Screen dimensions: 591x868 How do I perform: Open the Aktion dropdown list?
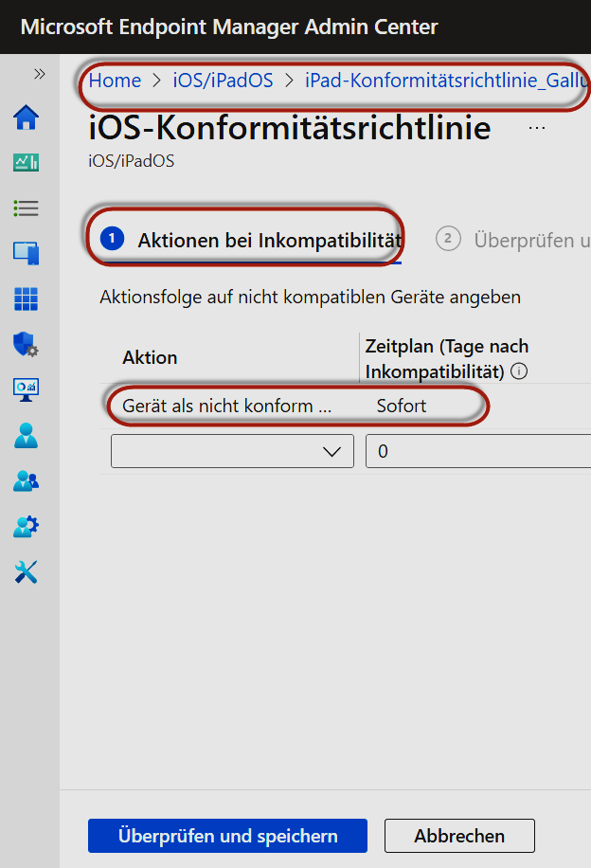pos(232,452)
